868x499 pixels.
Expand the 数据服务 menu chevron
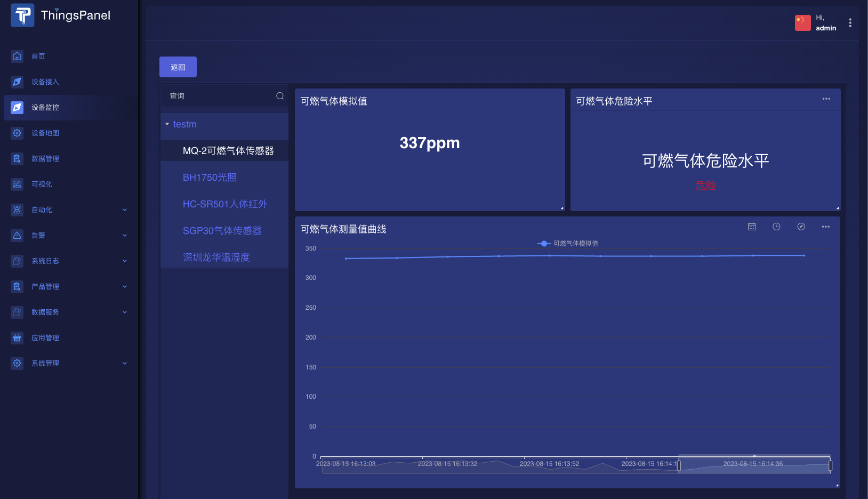(x=125, y=312)
